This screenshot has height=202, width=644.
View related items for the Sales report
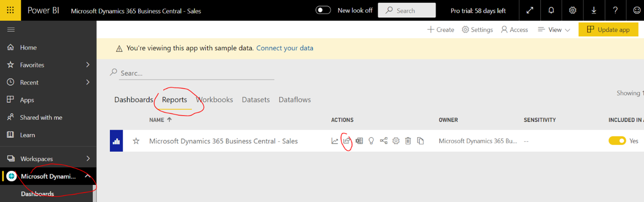[x=383, y=141]
